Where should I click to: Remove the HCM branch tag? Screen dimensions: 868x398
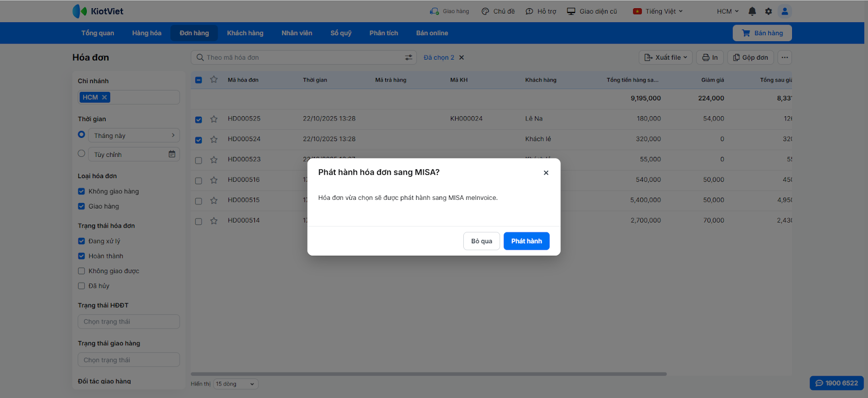coord(105,97)
